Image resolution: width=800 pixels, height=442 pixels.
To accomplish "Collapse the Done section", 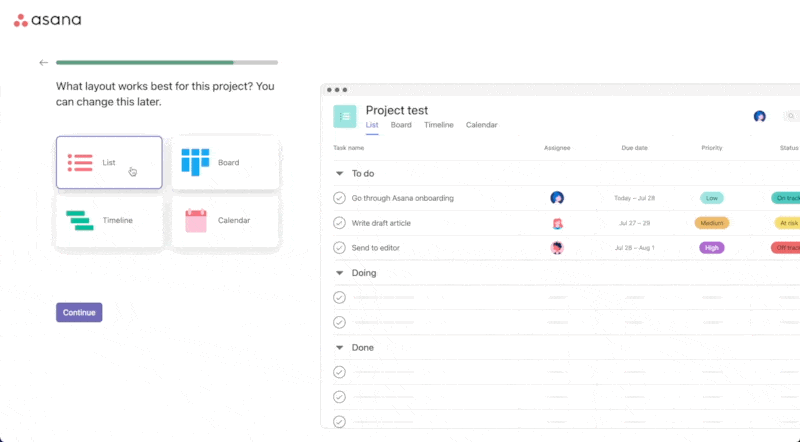I will tap(339, 348).
